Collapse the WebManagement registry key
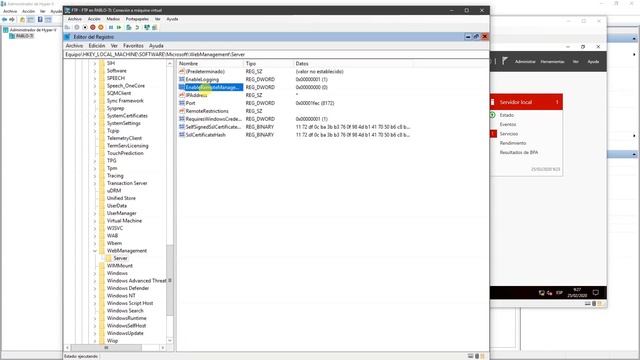This screenshot has width=640, height=360. point(95,251)
